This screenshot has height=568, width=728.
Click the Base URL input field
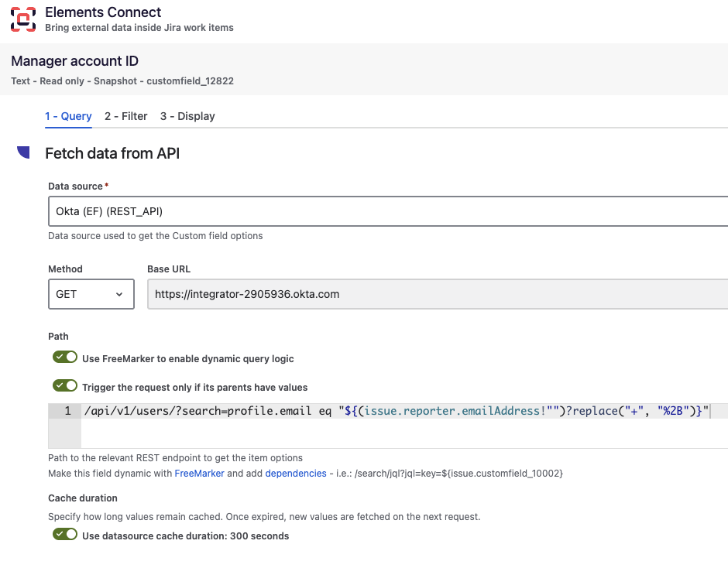438,294
